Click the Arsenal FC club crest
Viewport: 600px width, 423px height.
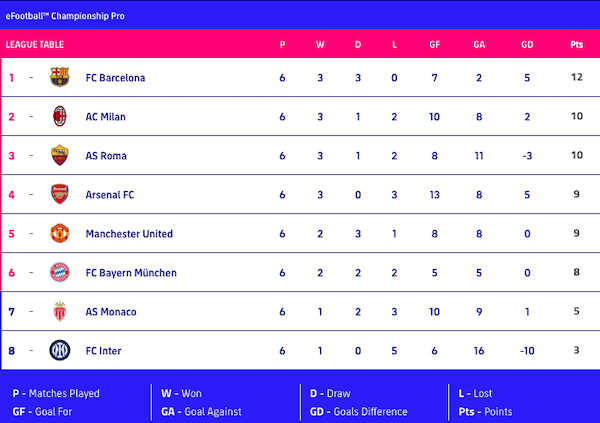pos(59,195)
